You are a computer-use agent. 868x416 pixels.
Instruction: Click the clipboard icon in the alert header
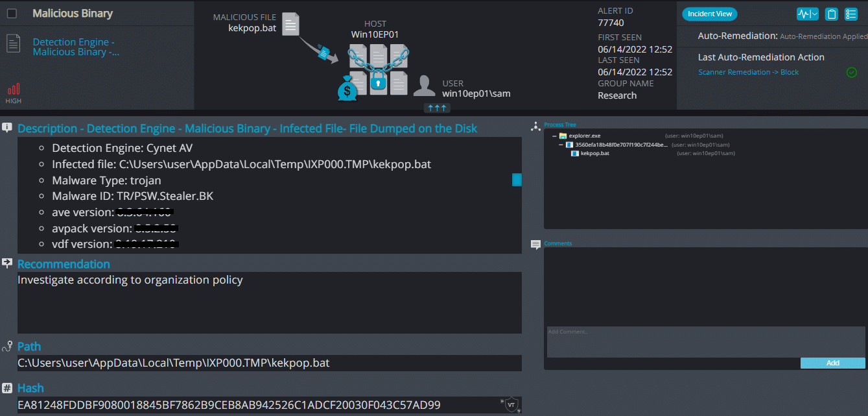click(832, 14)
